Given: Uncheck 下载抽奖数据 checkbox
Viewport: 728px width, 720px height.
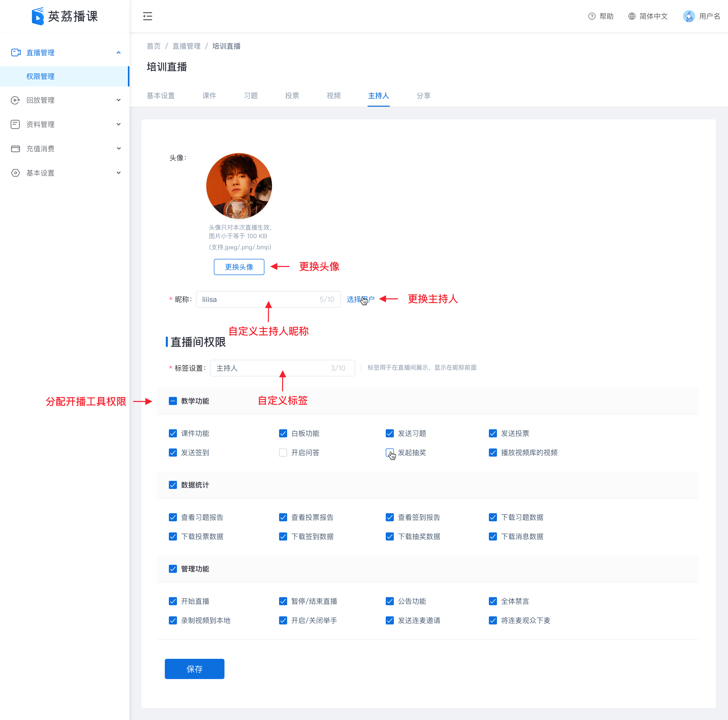Looking at the screenshot, I should click(x=390, y=536).
